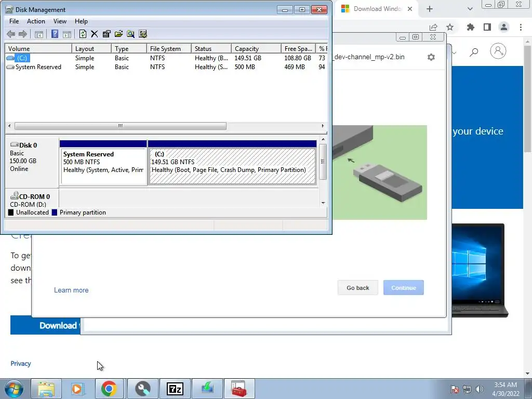The height and width of the screenshot is (399, 532).
Task: Click the Microsoft site search magnifier
Action: point(474,52)
